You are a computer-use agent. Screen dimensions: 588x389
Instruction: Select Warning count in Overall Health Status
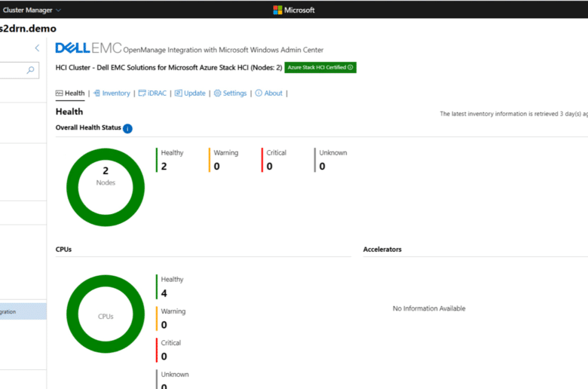[x=223, y=160]
